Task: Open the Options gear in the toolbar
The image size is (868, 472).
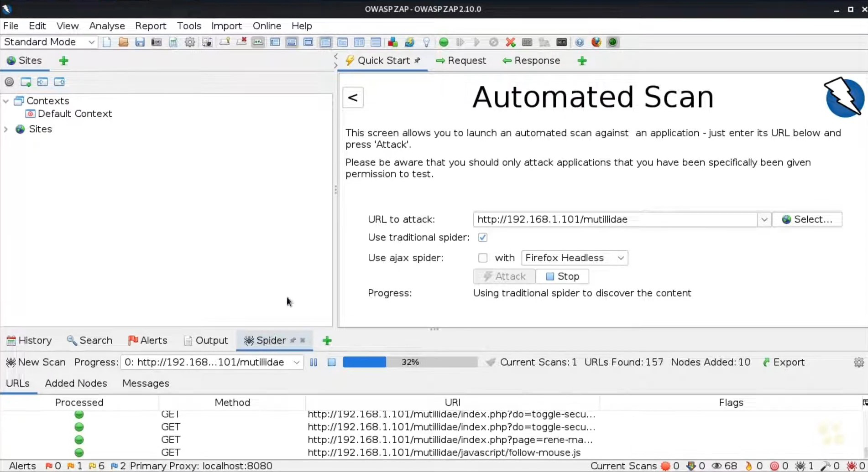Action: click(190, 42)
